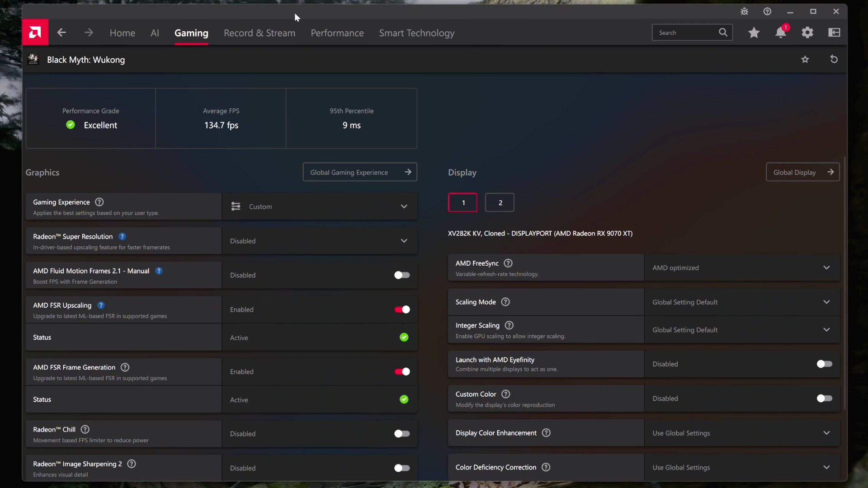868x488 pixels.
Task: Click the Global Gaming Experience button
Action: [360, 172]
